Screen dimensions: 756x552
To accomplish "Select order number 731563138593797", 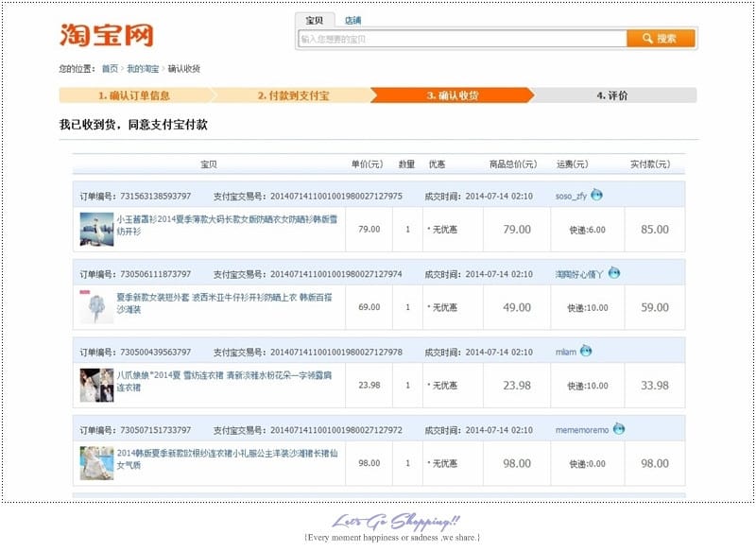I will pyautogui.click(x=155, y=197).
